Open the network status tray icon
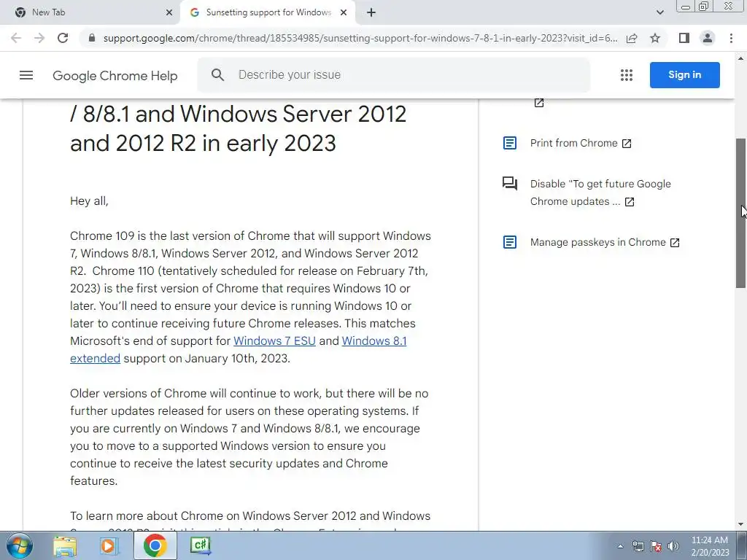The width and height of the screenshot is (747, 560). (638, 547)
